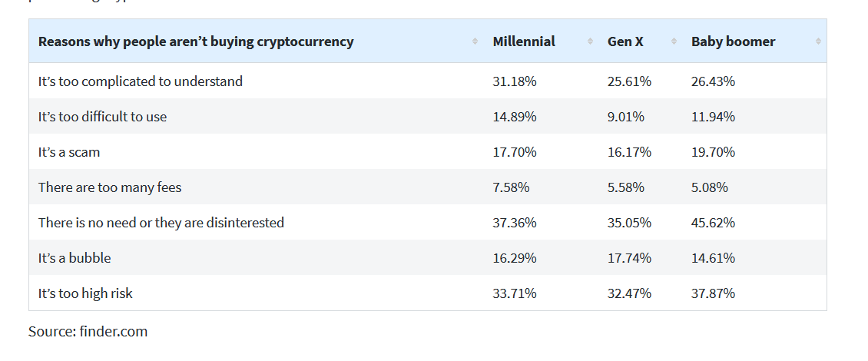Click the 'Reasons why people aren't buying cryptocurrency' header
Viewport: 868px width, 361px height.
coord(196,41)
